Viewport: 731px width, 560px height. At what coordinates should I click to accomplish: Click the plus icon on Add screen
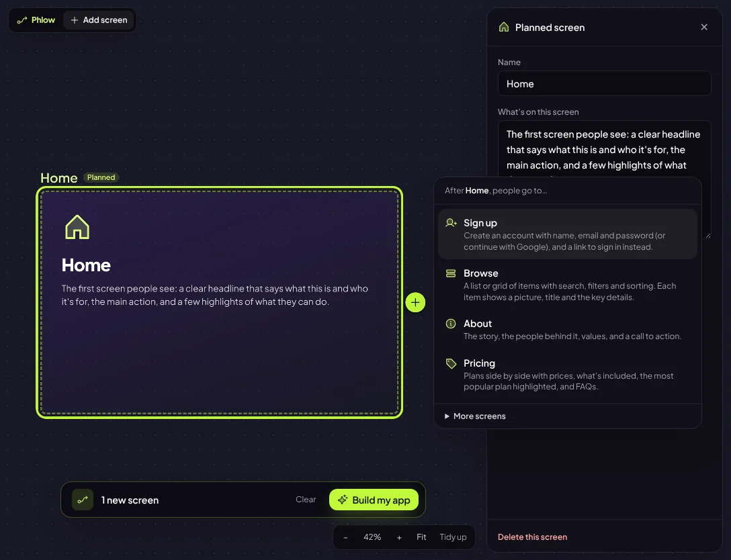[74, 20]
